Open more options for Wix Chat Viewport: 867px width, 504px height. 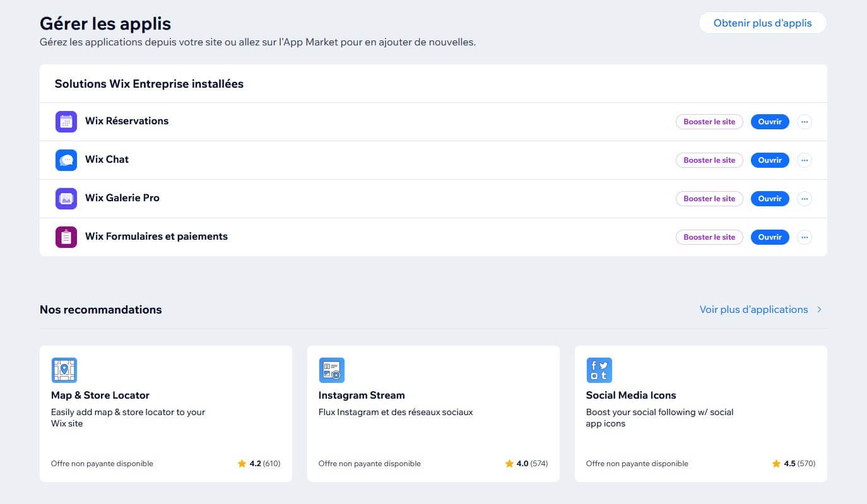click(x=805, y=160)
